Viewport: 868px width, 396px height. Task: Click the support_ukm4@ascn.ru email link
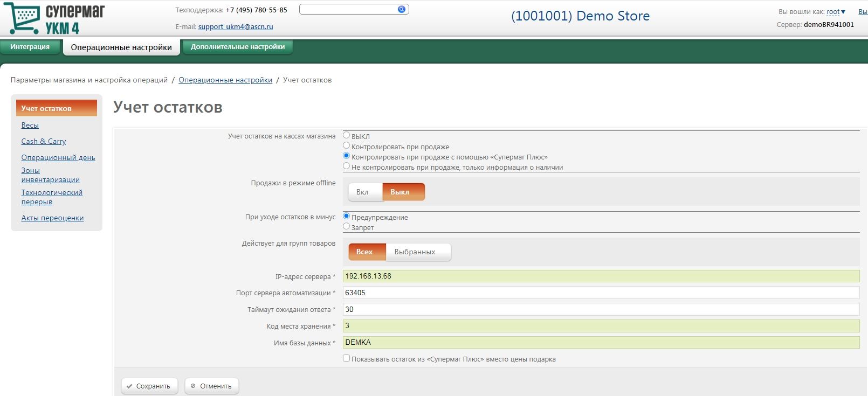point(236,26)
